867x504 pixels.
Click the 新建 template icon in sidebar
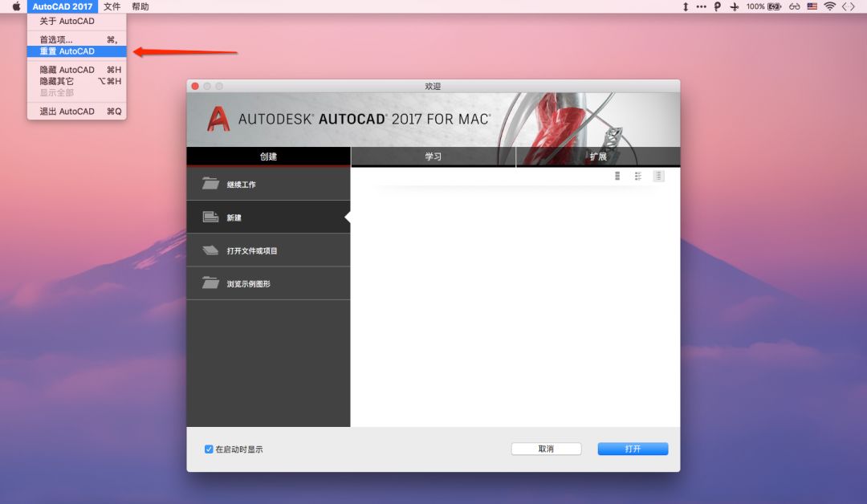(210, 217)
